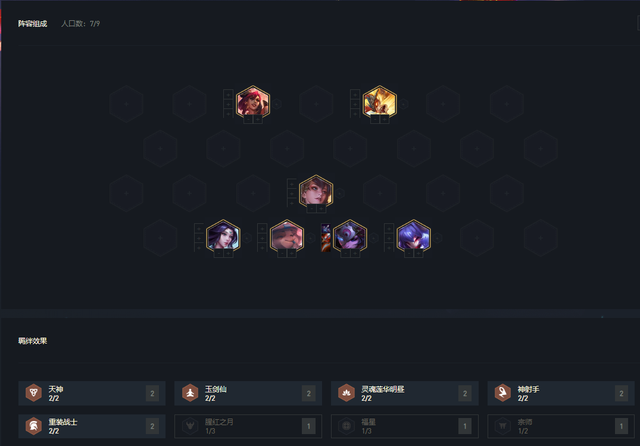640x446 pixels.
Task: Click the empty hex between the top champions
Action: 316,104
